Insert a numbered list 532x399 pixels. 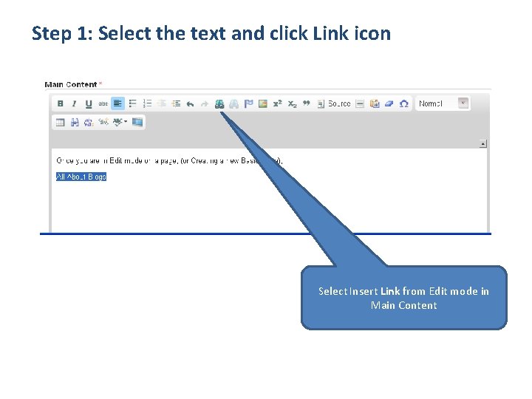point(147,103)
